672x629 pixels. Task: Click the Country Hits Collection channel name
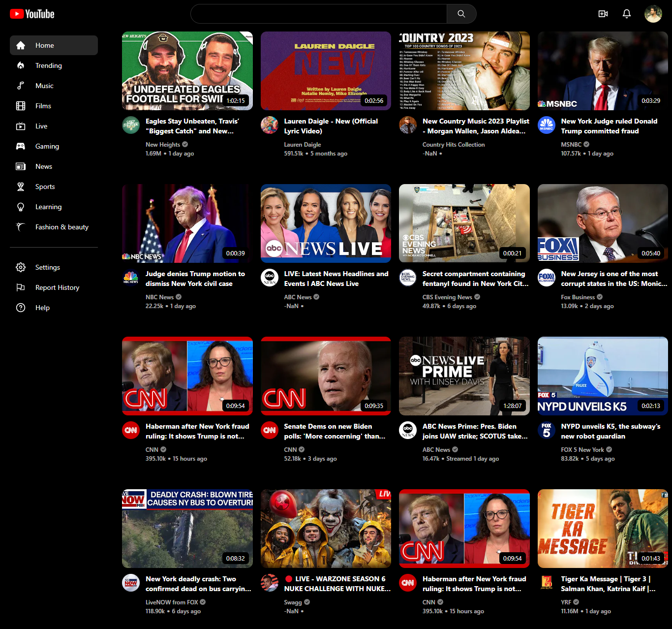454,144
